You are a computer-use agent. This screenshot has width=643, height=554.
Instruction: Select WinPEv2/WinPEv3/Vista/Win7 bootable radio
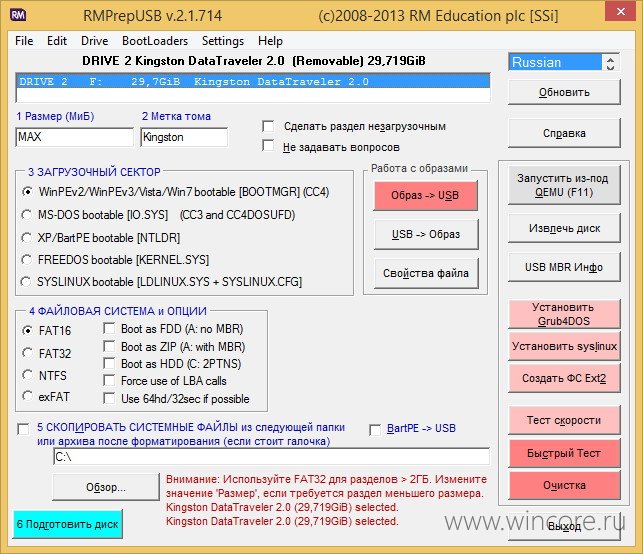point(27,192)
